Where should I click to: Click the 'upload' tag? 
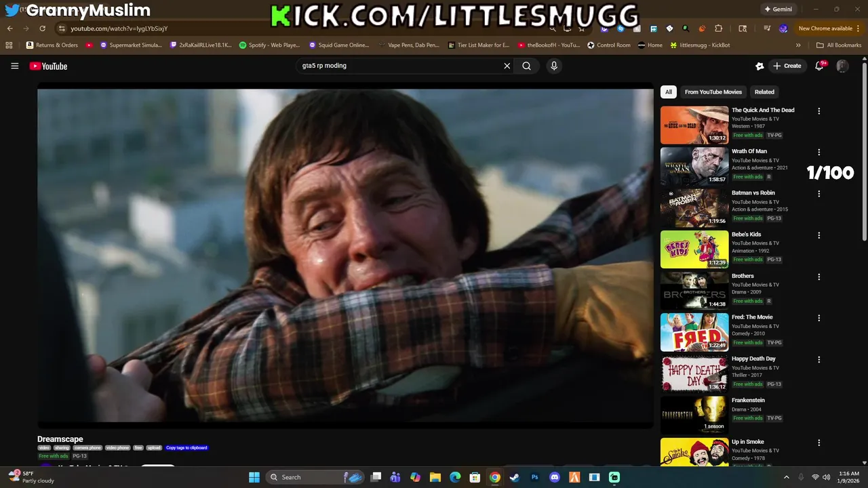click(x=154, y=447)
